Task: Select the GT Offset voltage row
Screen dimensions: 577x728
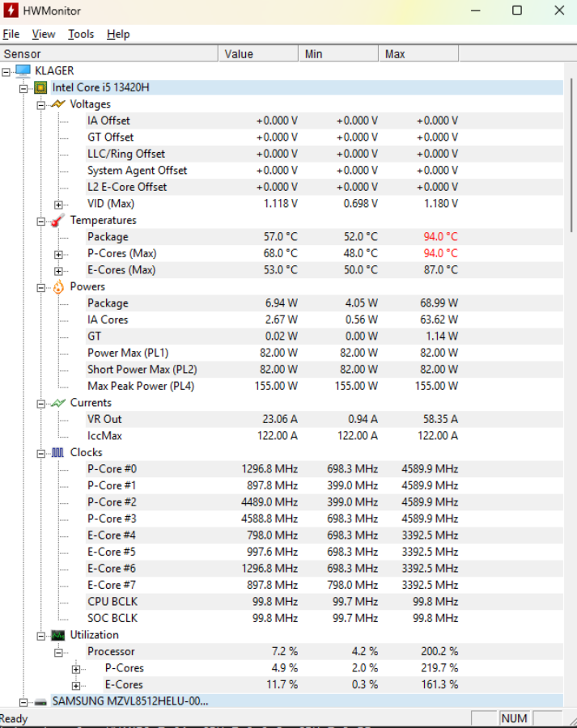Action: point(325,138)
